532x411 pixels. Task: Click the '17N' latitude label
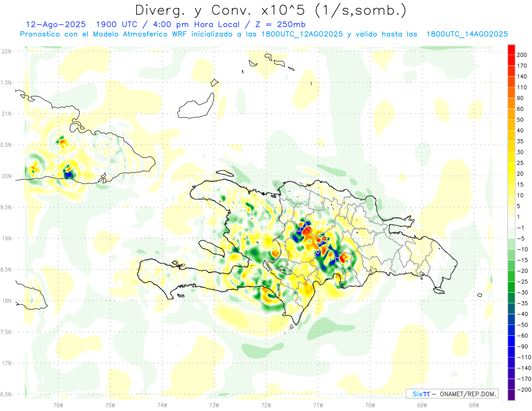pos(6,363)
